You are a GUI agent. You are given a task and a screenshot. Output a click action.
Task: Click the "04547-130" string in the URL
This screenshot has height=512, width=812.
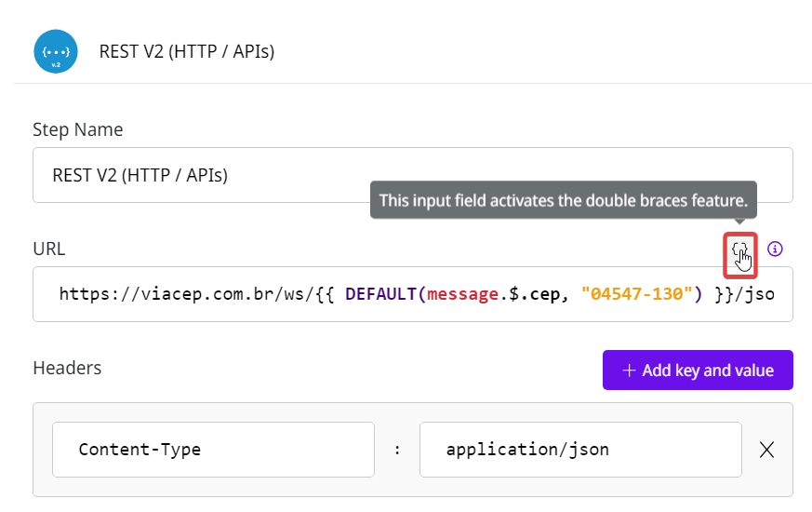pyautogui.click(x=638, y=294)
